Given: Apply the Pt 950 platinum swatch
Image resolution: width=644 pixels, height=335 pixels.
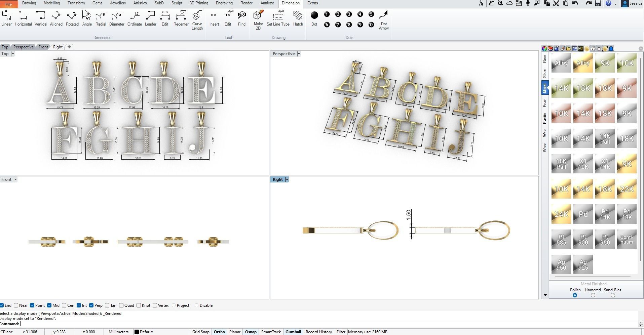Looking at the screenshot, I should click(605, 239).
